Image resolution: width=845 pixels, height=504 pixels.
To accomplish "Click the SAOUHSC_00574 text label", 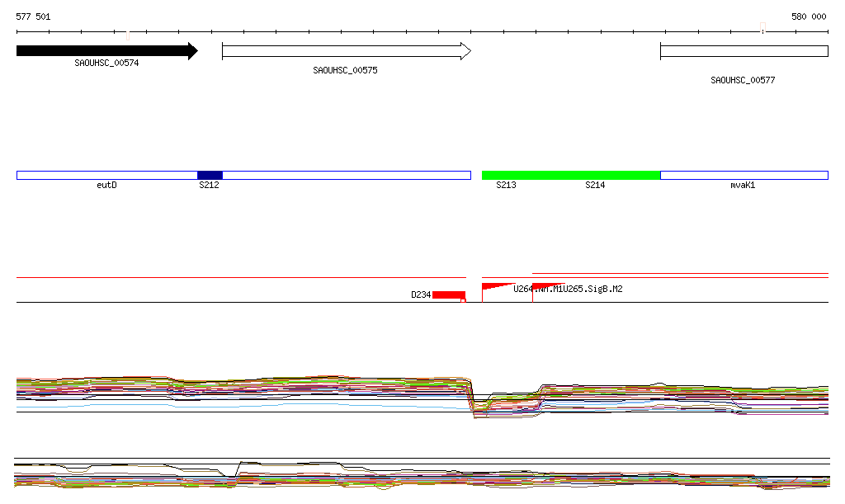I will [x=106, y=63].
